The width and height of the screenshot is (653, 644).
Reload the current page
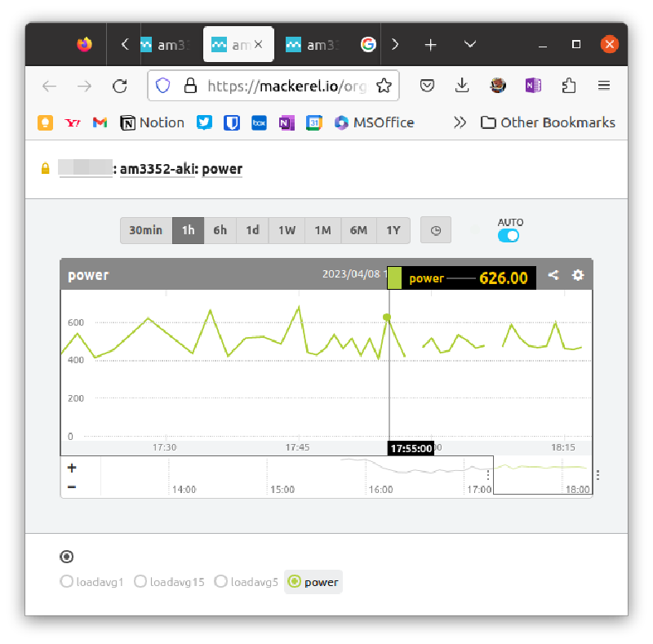click(x=120, y=86)
